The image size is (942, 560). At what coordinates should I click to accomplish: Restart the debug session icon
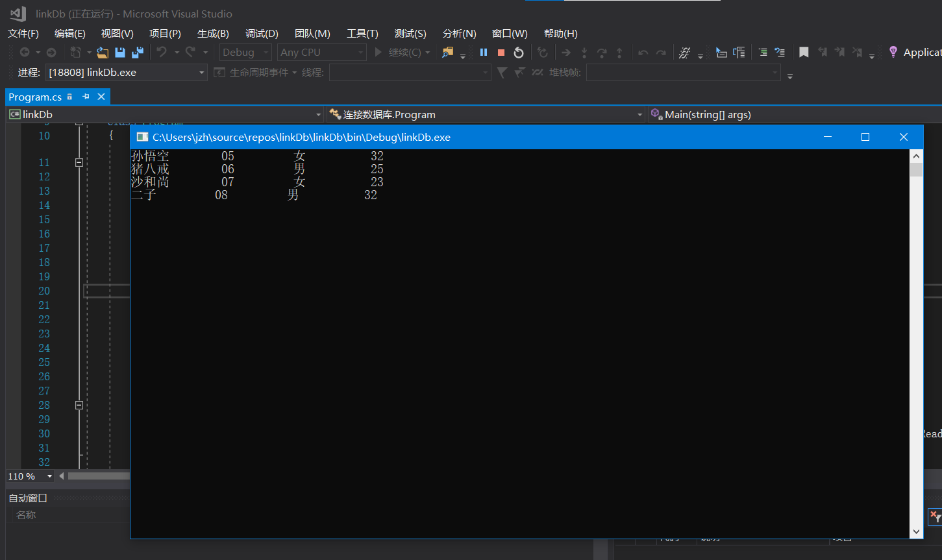pos(519,53)
